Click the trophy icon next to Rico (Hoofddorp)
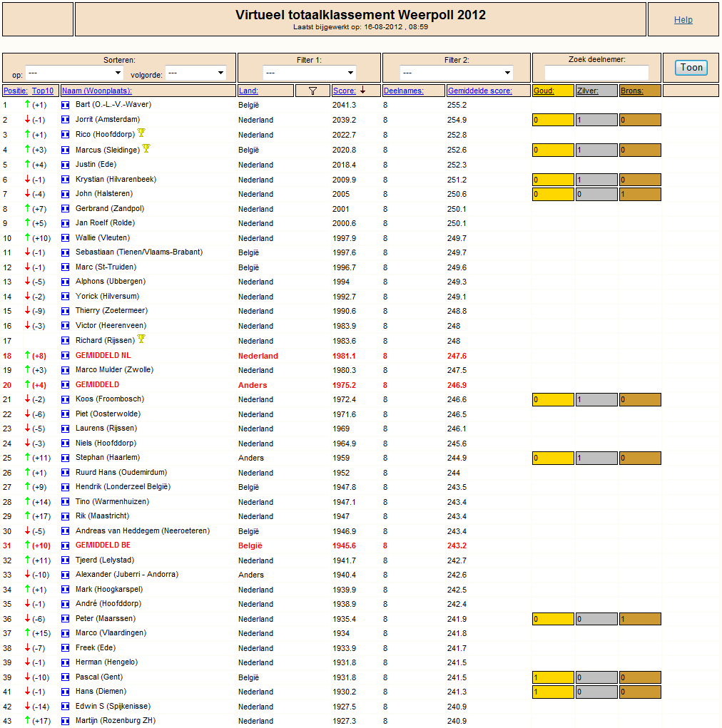 tap(142, 133)
